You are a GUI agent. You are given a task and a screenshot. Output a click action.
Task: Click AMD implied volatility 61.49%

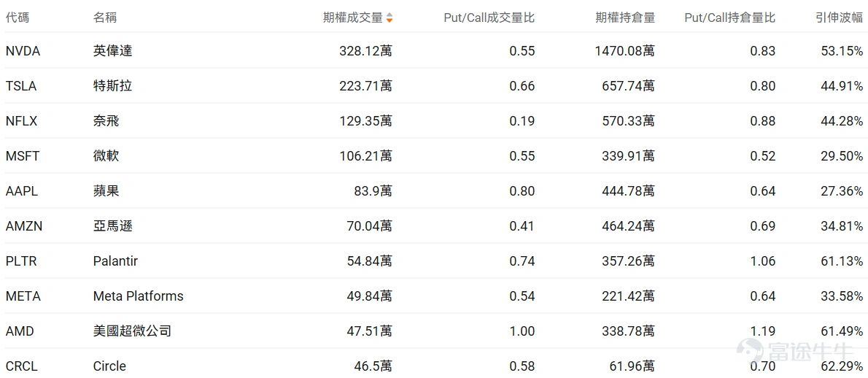pos(842,331)
